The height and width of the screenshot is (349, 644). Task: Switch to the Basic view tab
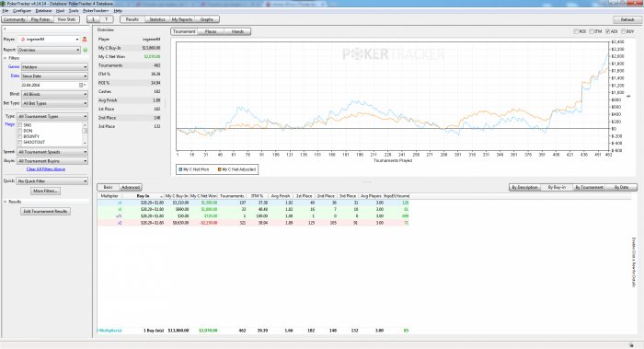click(x=108, y=187)
